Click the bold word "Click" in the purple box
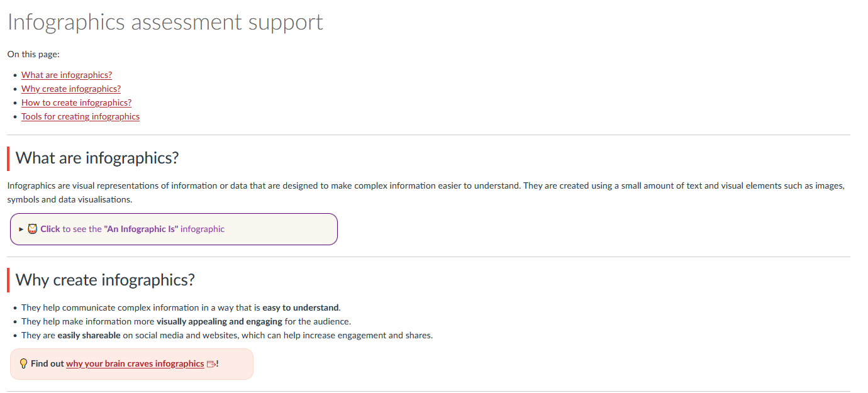The width and height of the screenshot is (868, 393). [x=50, y=229]
